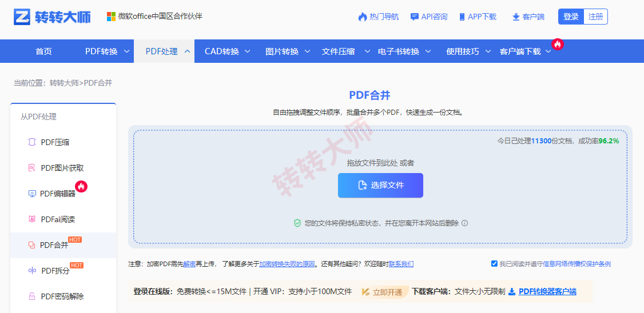644x313 pixels.
Task: Click the download icon before PDF转换器客户端
Action: click(x=512, y=292)
